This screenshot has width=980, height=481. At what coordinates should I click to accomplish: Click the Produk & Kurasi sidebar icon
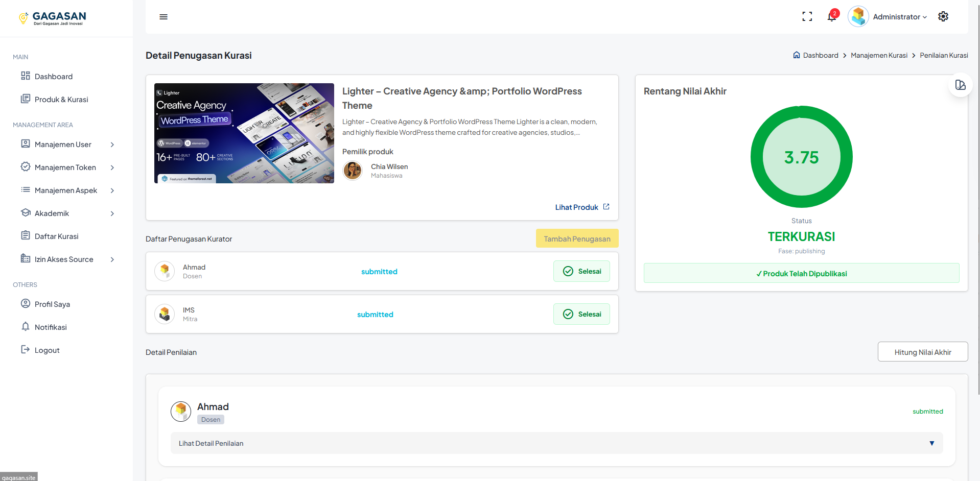[26, 99]
